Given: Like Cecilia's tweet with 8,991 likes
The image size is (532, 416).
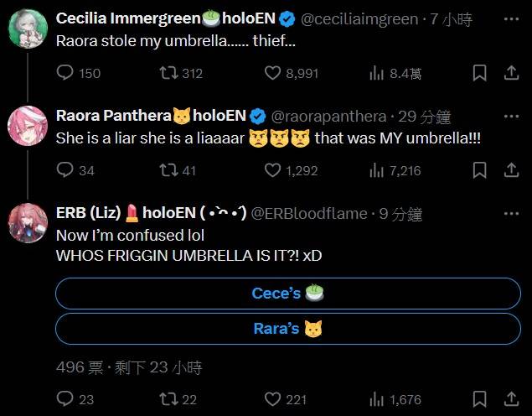Looking at the screenshot, I should (x=271, y=74).
